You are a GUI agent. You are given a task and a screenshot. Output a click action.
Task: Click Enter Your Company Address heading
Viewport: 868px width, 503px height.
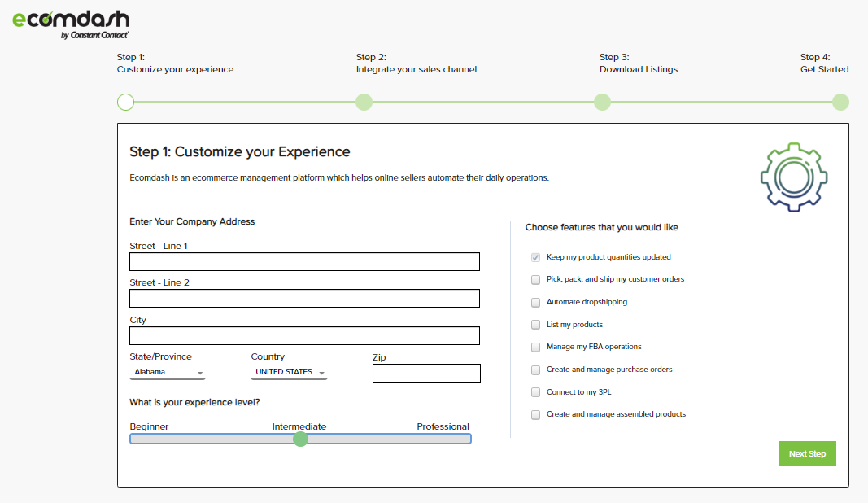tap(192, 221)
